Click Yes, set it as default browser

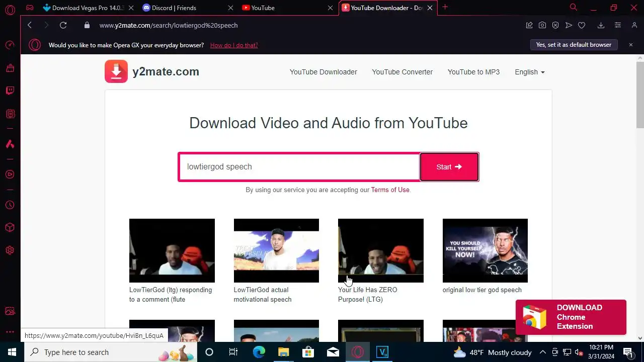pos(574,45)
